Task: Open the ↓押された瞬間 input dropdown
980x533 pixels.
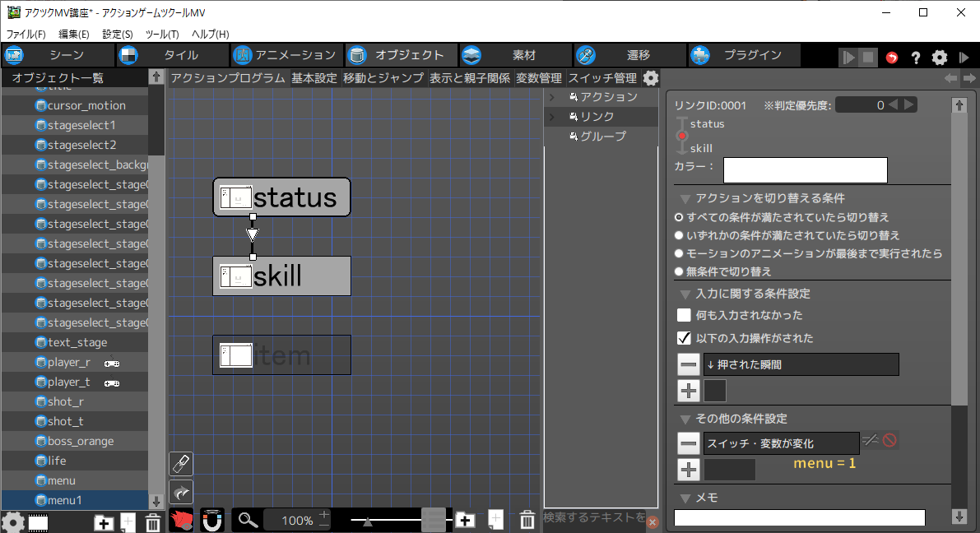Action: 801,364
